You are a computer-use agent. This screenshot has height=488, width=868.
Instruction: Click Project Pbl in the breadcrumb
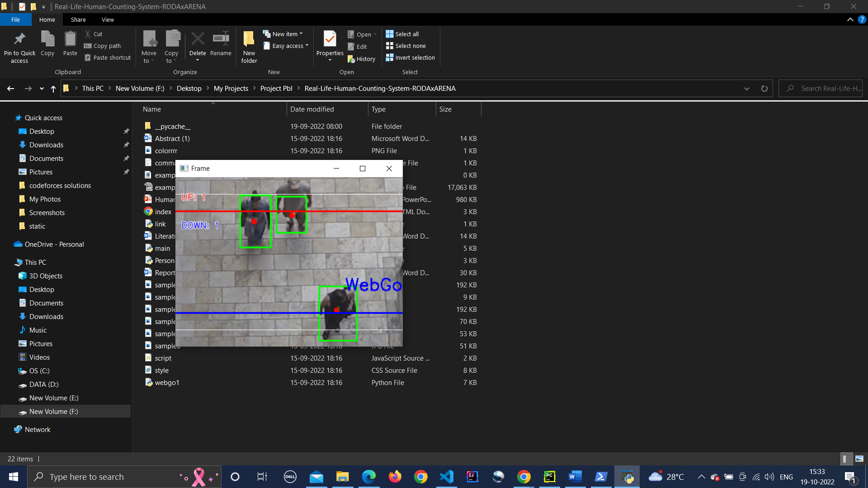(276, 89)
